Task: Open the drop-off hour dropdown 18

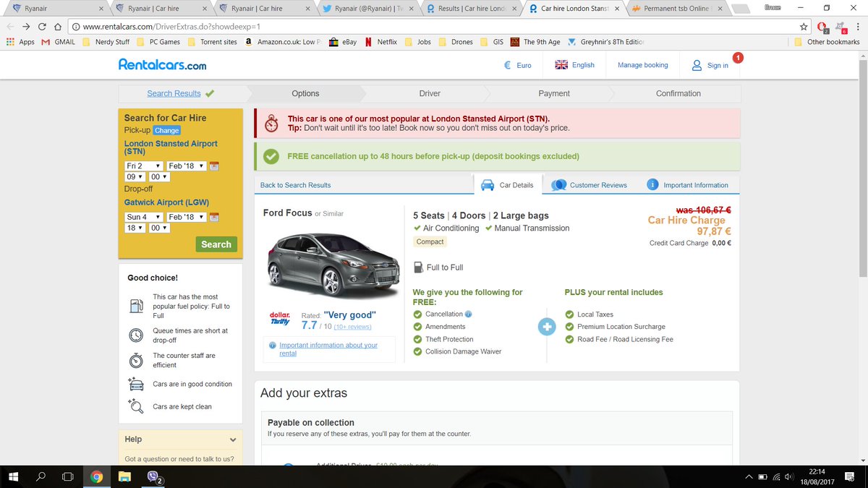Action: click(135, 228)
